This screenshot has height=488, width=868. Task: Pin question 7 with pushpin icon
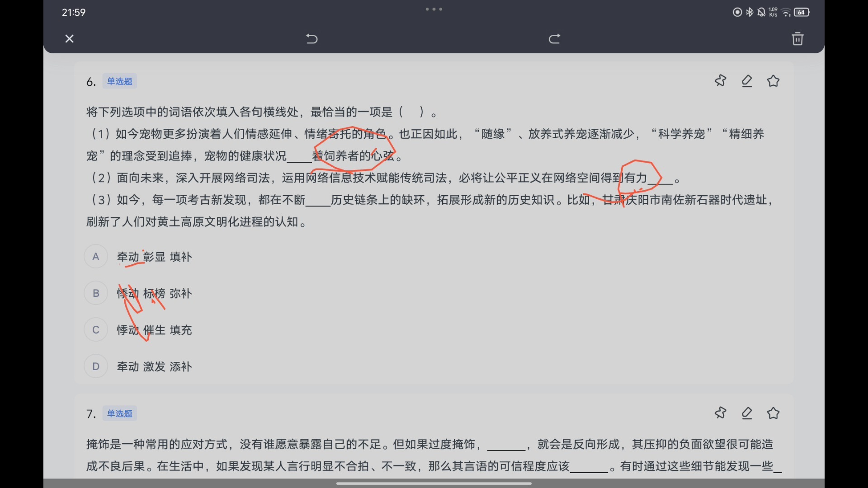(720, 413)
